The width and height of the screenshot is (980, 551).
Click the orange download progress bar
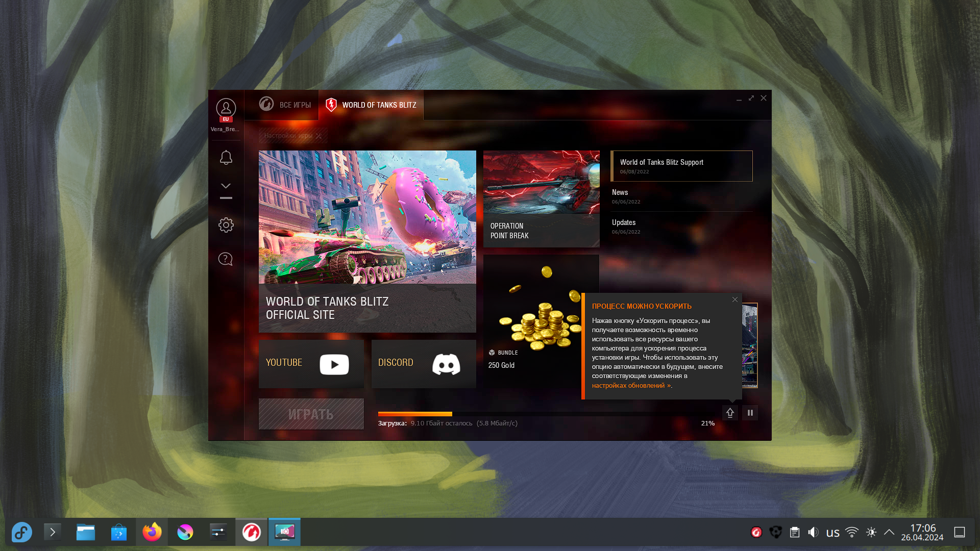click(415, 414)
